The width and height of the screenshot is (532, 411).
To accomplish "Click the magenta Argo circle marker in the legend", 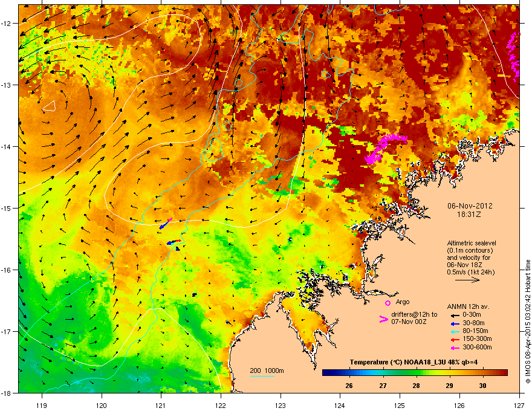I will coord(388,303).
